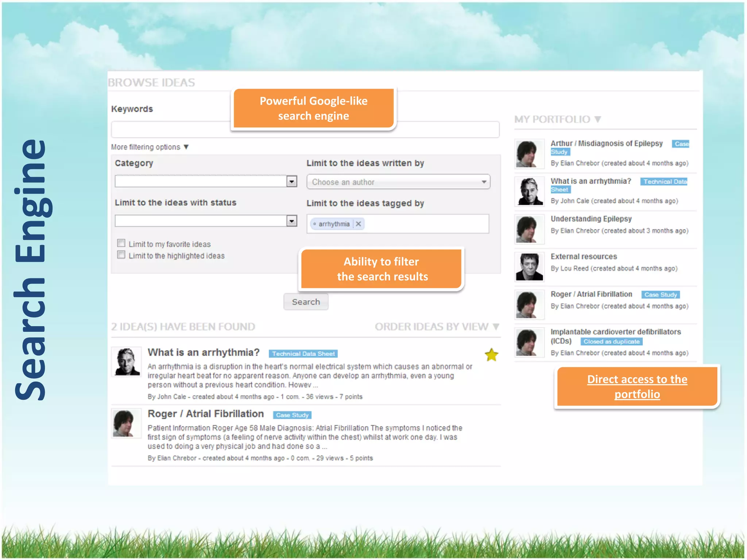Enable Limit to my favorite ideas
The width and height of the screenshot is (747, 560).
[x=121, y=243]
